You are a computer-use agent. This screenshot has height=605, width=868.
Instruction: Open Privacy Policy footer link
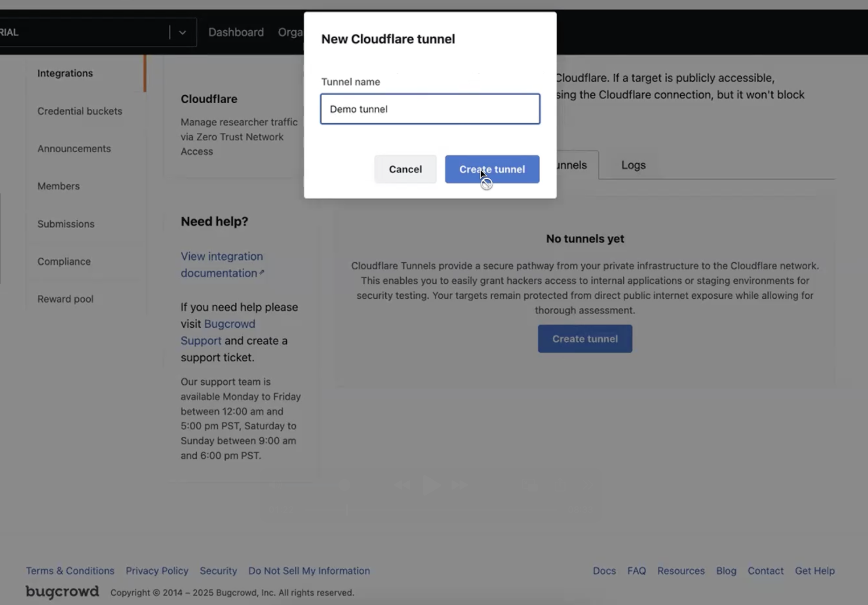(157, 571)
